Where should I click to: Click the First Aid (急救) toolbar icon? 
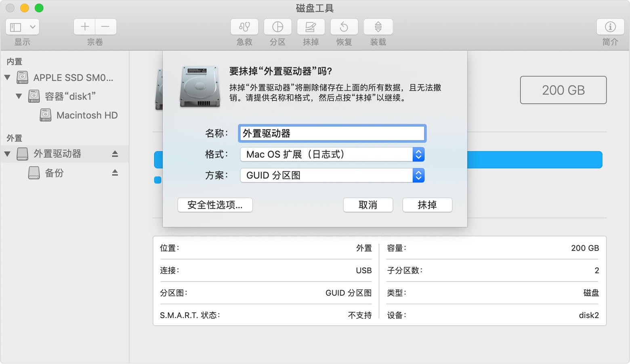click(x=244, y=27)
